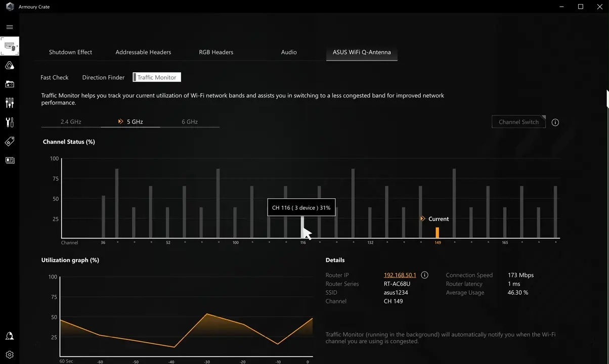Image resolution: width=609 pixels, height=364 pixels.
Task: Go to the RGB Headers tab
Action: click(x=216, y=52)
